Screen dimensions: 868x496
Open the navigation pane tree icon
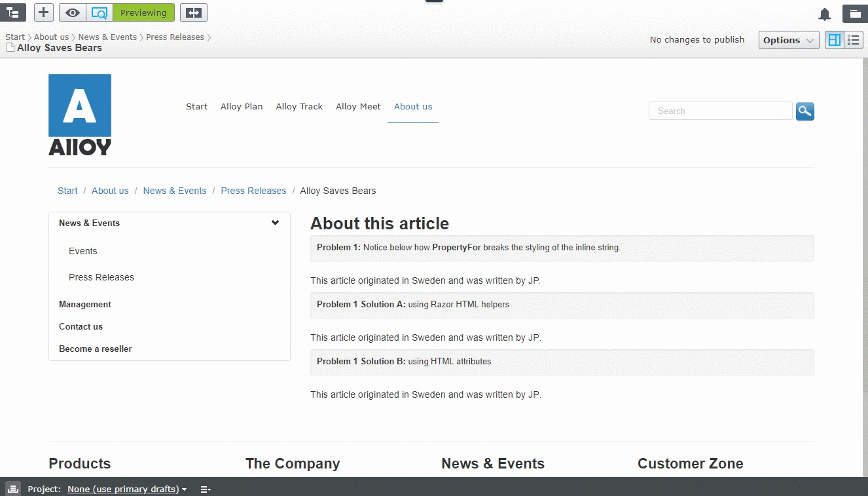[13, 12]
